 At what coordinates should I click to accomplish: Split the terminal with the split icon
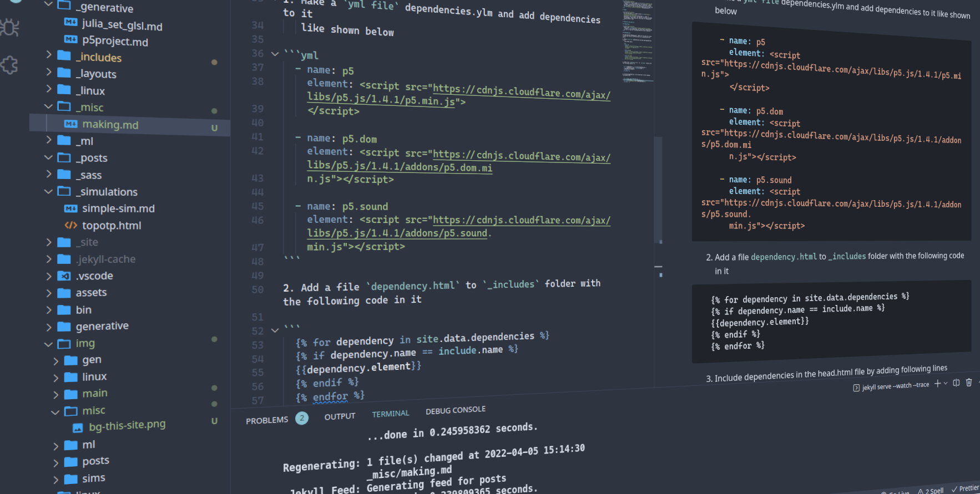tap(956, 383)
